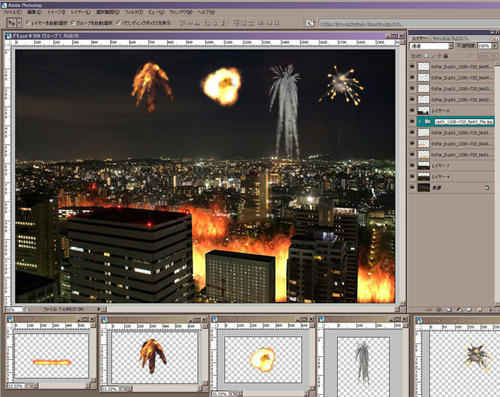Click the opacity percentage field
The image size is (500, 397).
click(484, 46)
